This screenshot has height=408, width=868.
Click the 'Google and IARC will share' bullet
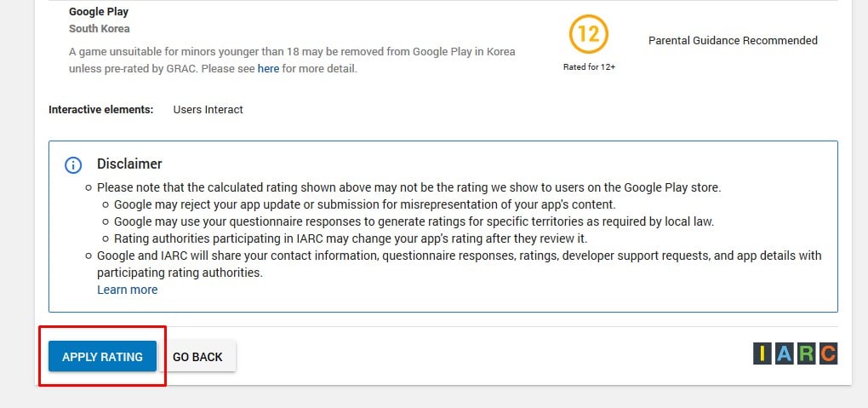[x=459, y=256]
